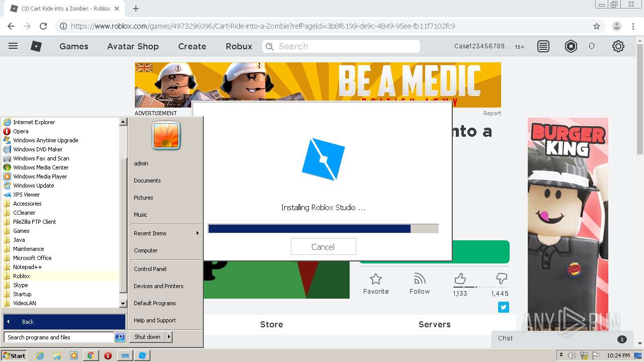Cancel the Roblox Studio installation
644x362 pixels.
coord(323,247)
